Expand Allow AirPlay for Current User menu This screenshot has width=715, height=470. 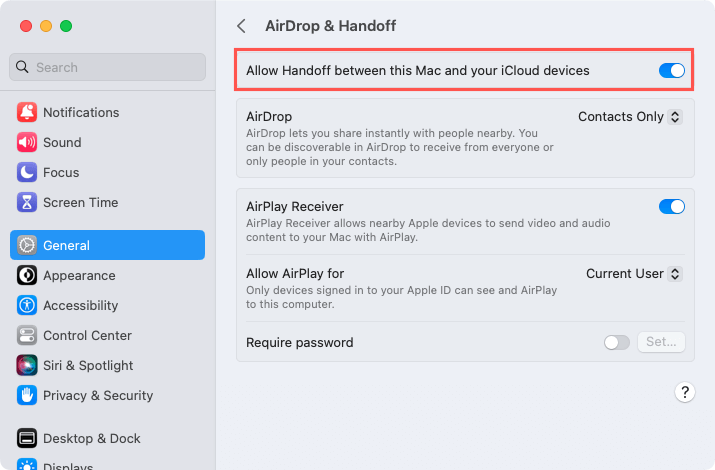point(634,274)
